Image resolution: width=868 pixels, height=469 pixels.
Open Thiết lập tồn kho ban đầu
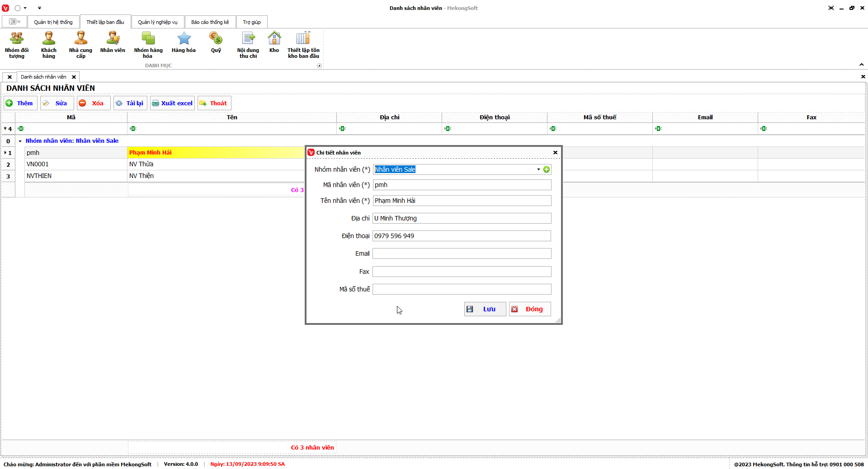[x=303, y=45]
